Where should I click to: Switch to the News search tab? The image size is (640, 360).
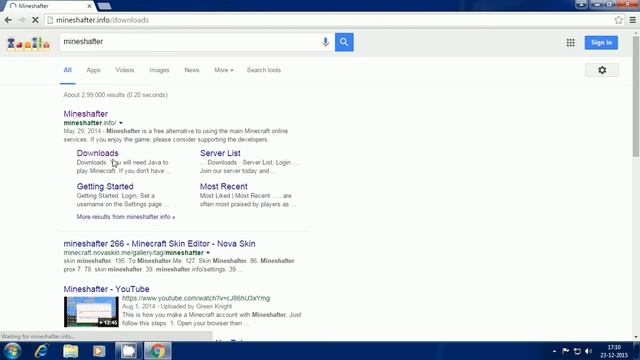191,70
